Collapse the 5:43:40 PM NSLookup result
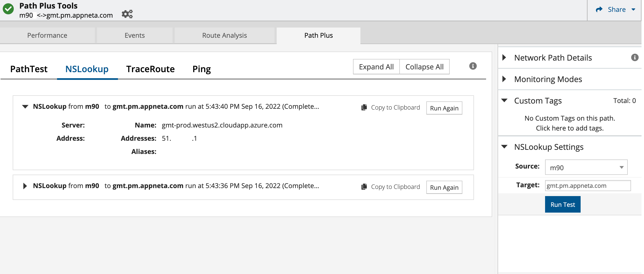Screen dimensions: 644x274 [25, 107]
